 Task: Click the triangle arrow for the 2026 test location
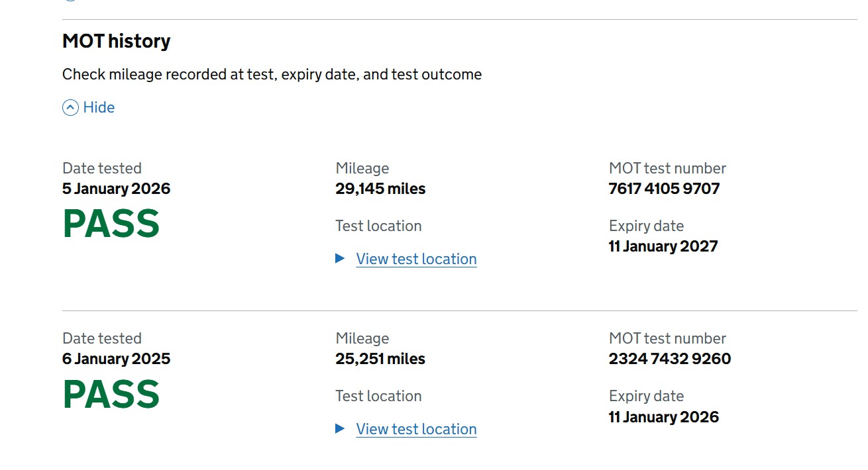340,258
